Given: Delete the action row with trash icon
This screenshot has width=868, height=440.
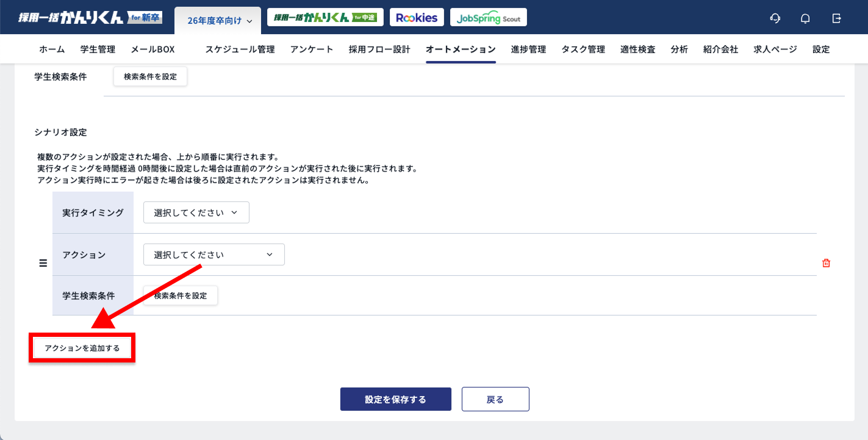Looking at the screenshot, I should coord(826,262).
